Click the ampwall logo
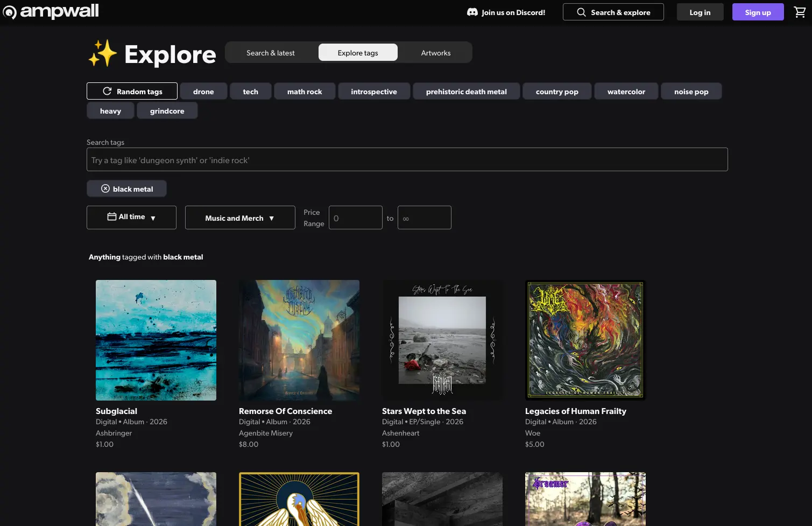 51,11
